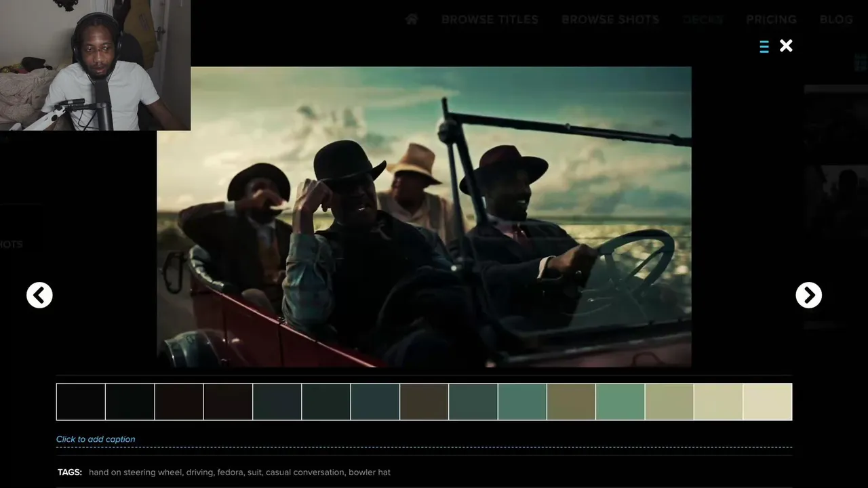This screenshot has height=488, width=868.
Task: Open the 'suit' tag
Action: tap(254, 472)
